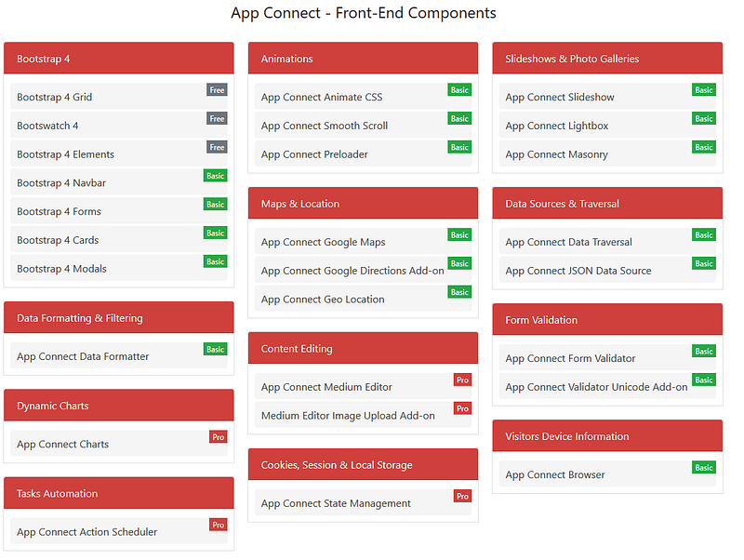
Task: Open App Connect Form Validator
Action: tap(607, 357)
